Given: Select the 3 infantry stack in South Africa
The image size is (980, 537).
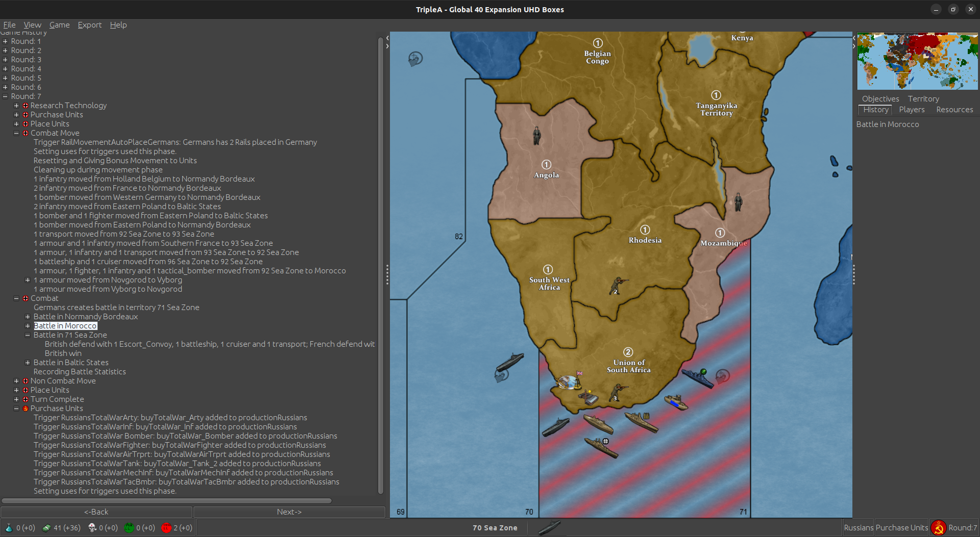Looking at the screenshot, I should [x=619, y=393].
